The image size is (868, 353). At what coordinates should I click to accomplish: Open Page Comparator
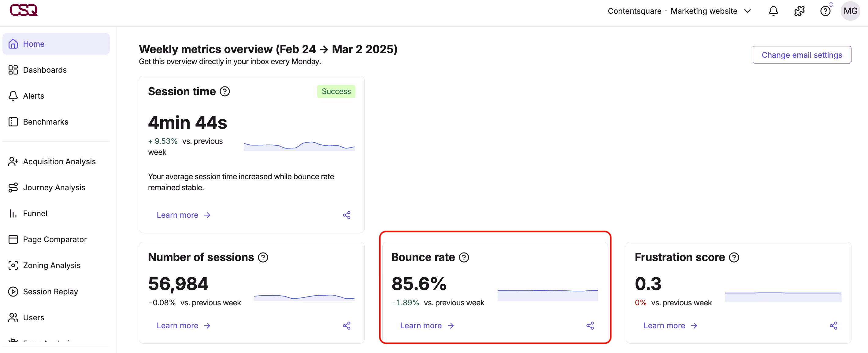click(54, 239)
